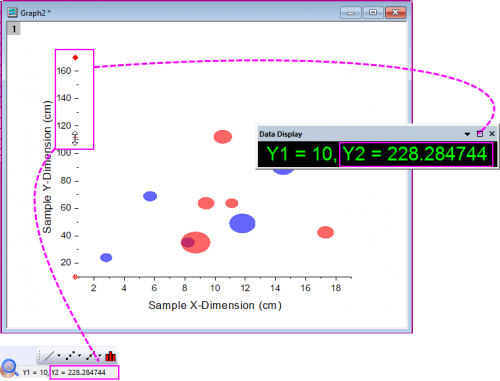Screen dimensions: 500x381
Task: Open Line plot dropdown arrow
Action: (x=59, y=356)
